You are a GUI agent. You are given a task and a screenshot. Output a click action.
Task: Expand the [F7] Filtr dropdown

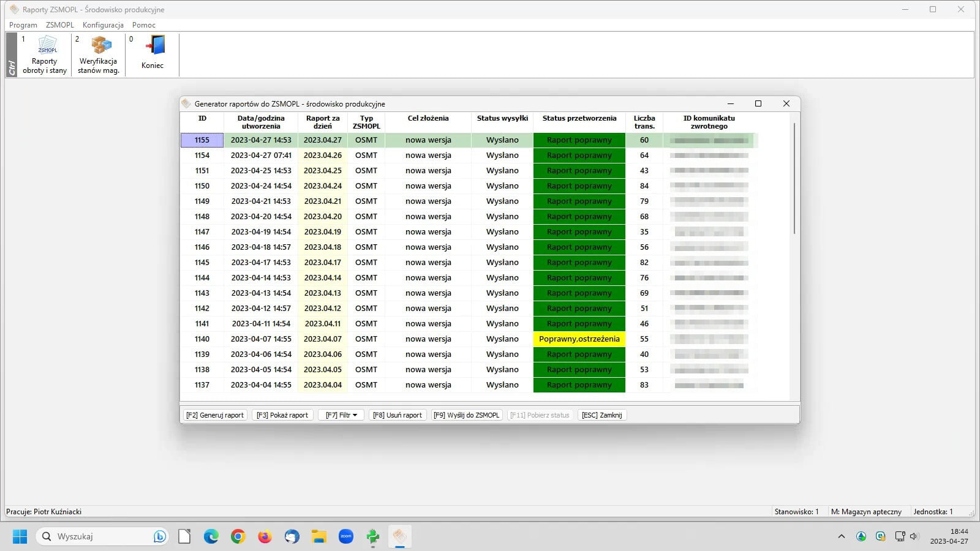click(x=341, y=415)
